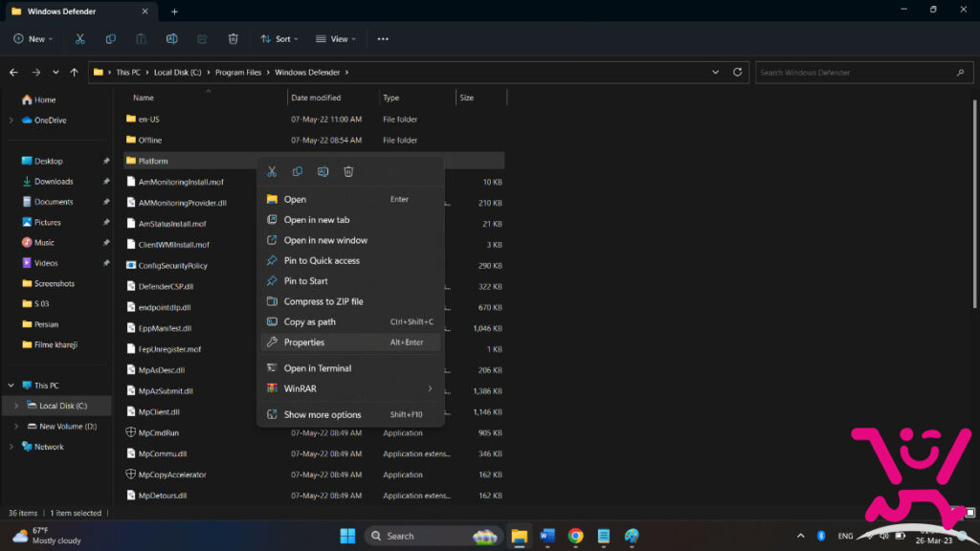Viewport: 980px width, 551px height.
Task: Expand the Local Disk (C:) node
Action: click(x=16, y=406)
